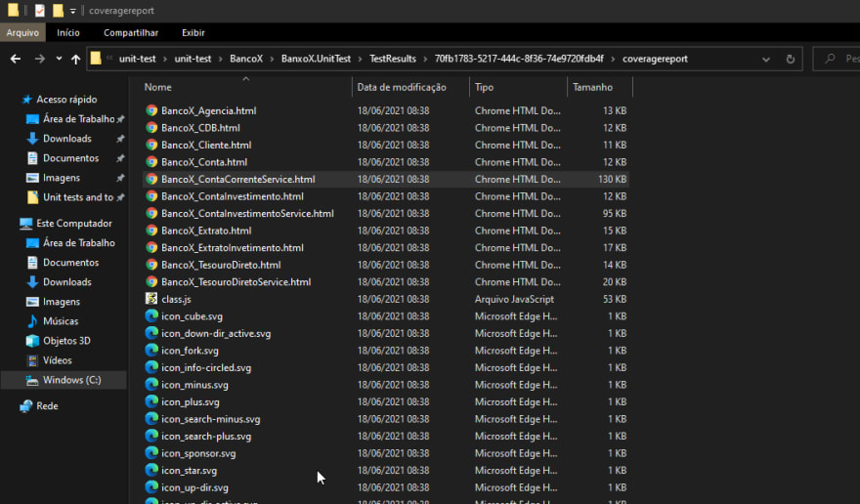The width and height of the screenshot is (860, 504).
Task: Open Vídeos under Este Computador
Action: 57,360
